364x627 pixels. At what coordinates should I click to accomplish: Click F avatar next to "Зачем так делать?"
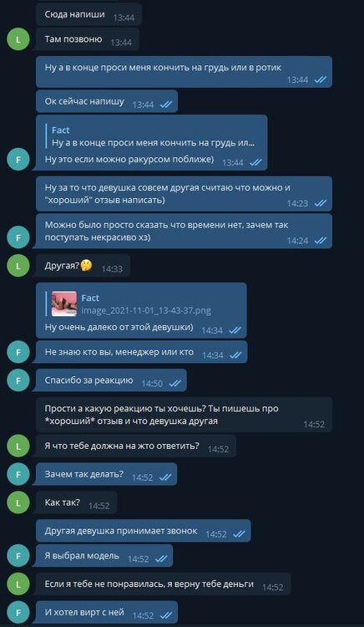(18, 474)
